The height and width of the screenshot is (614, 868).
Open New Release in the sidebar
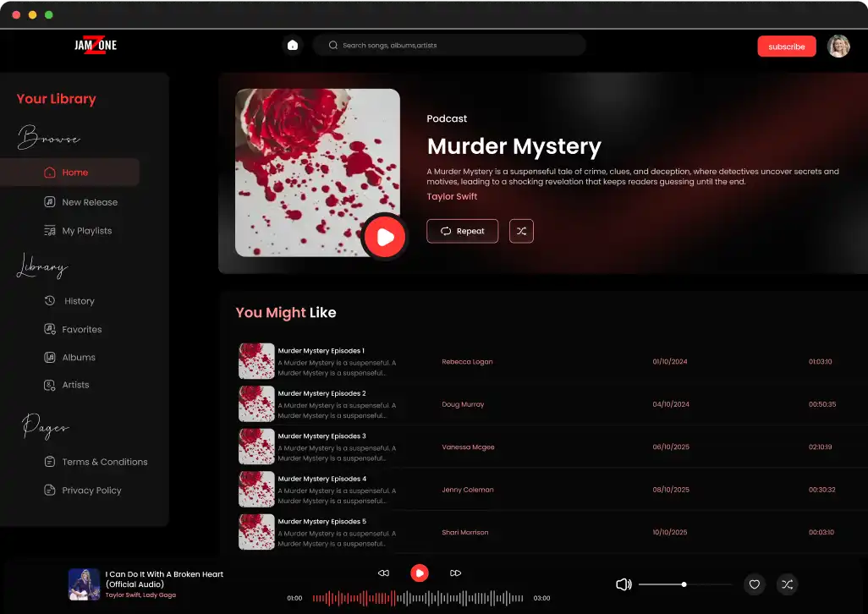click(x=81, y=202)
